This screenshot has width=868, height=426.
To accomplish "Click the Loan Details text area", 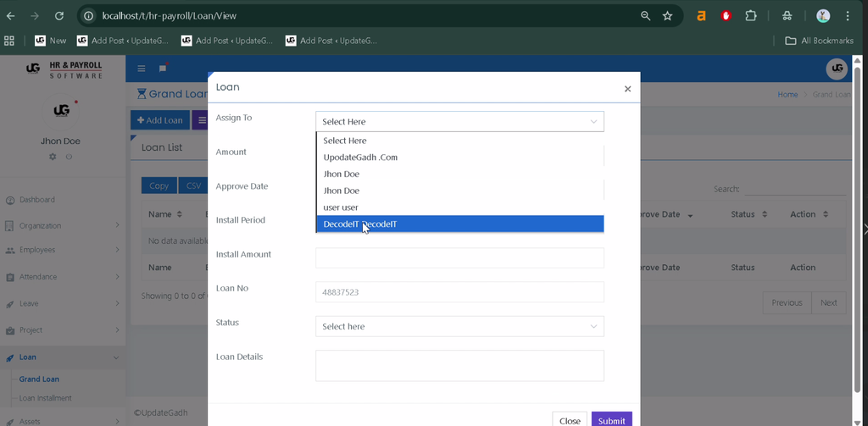I will (x=459, y=366).
